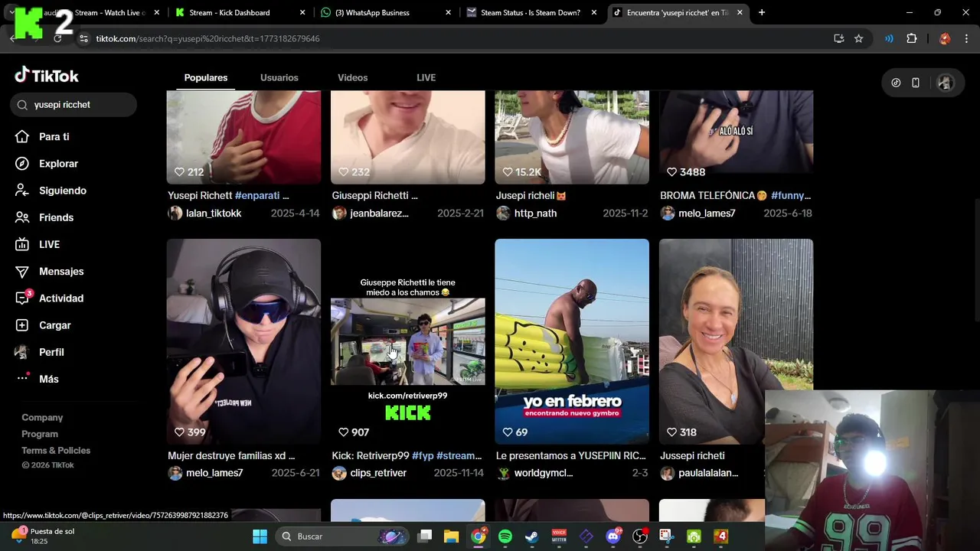
Task: Open the get app phone icon
Action: (x=916, y=83)
